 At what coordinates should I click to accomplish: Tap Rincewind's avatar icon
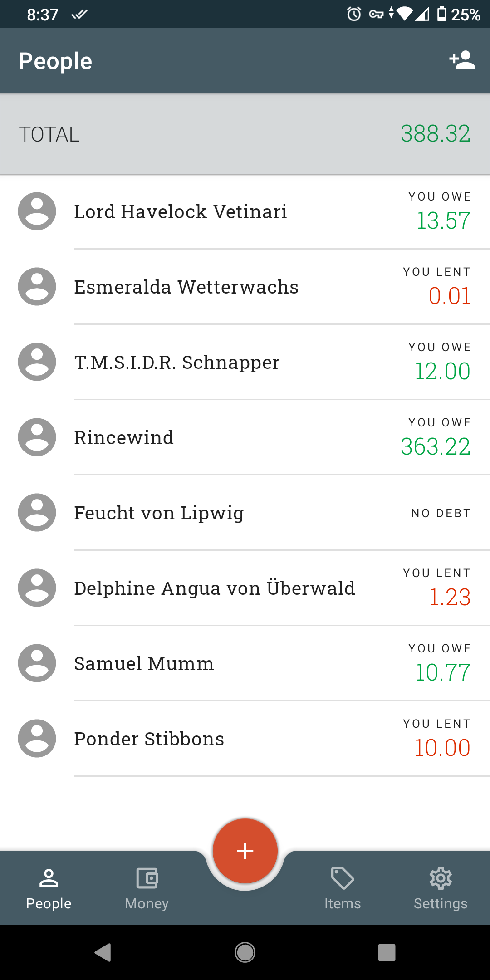(x=37, y=437)
